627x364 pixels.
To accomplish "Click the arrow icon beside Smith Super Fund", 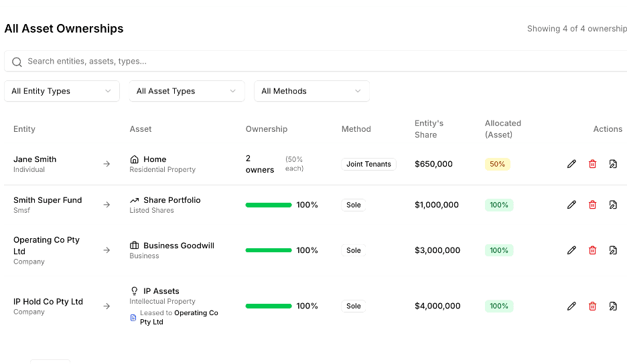I will point(107,205).
